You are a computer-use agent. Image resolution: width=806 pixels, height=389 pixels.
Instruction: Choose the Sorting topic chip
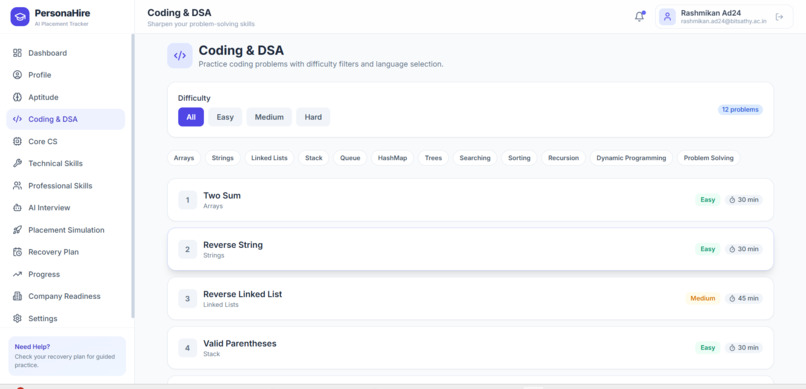click(519, 158)
